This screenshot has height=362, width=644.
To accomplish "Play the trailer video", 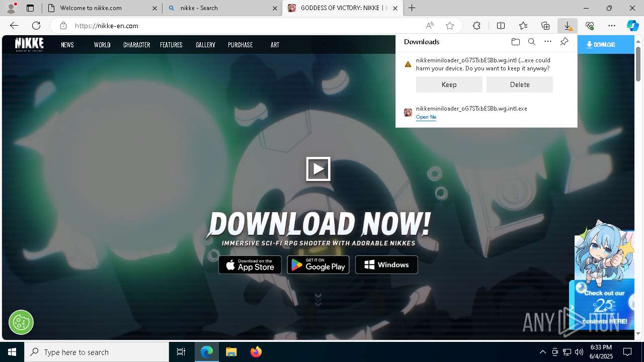I will point(318,169).
